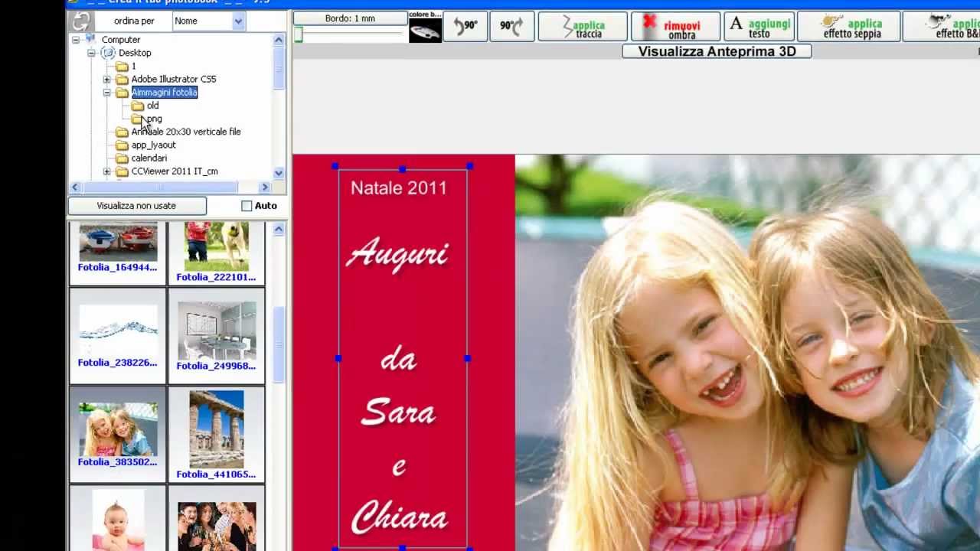Open the old subfolder
Screen dimensions: 980x551
[152, 106]
